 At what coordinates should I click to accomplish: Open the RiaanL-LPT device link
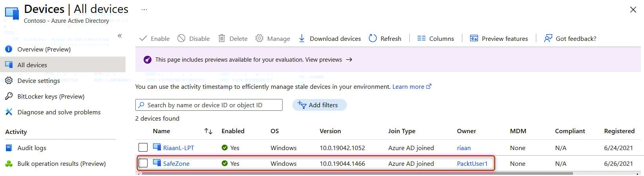click(179, 148)
